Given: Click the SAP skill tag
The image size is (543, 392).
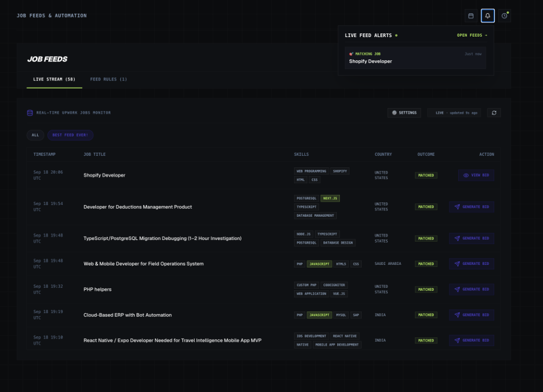Looking at the screenshot, I should coord(356,315).
